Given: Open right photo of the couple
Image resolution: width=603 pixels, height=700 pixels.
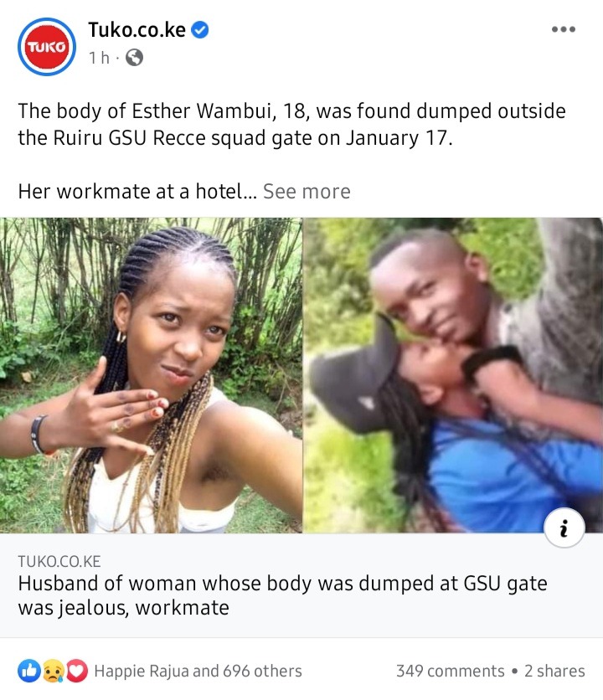Looking at the screenshot, I should coord(453,375).
